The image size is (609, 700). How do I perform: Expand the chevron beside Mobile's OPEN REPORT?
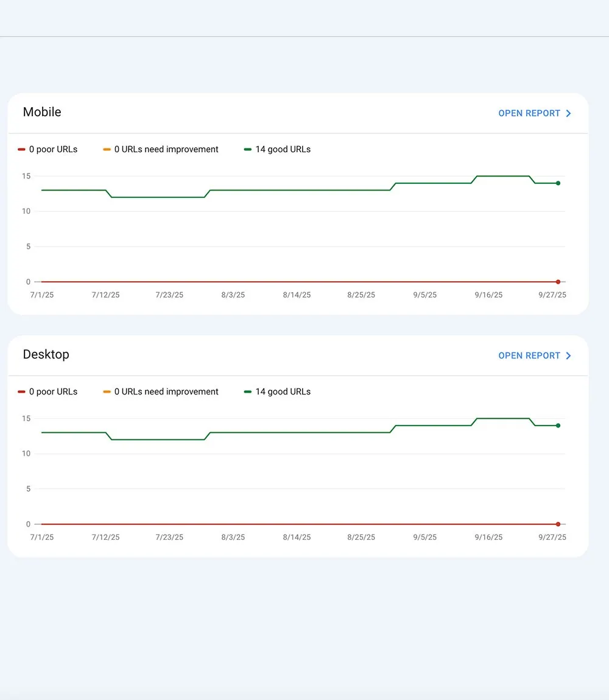(x=568, y=113)
